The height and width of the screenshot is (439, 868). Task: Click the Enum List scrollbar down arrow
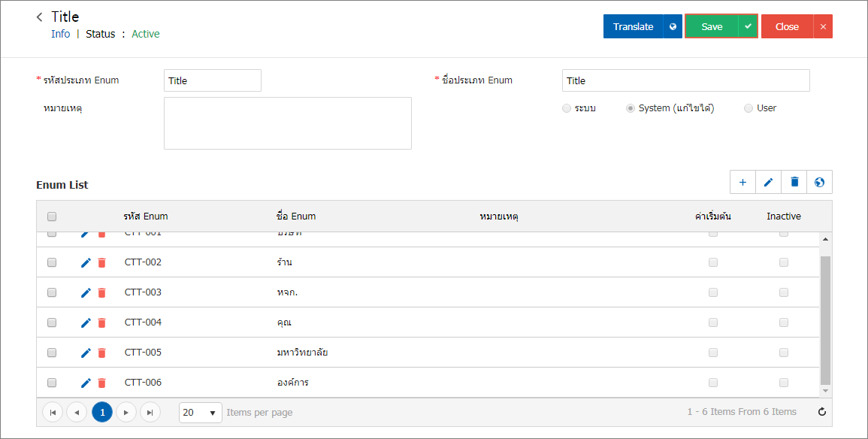click(825, 391)
